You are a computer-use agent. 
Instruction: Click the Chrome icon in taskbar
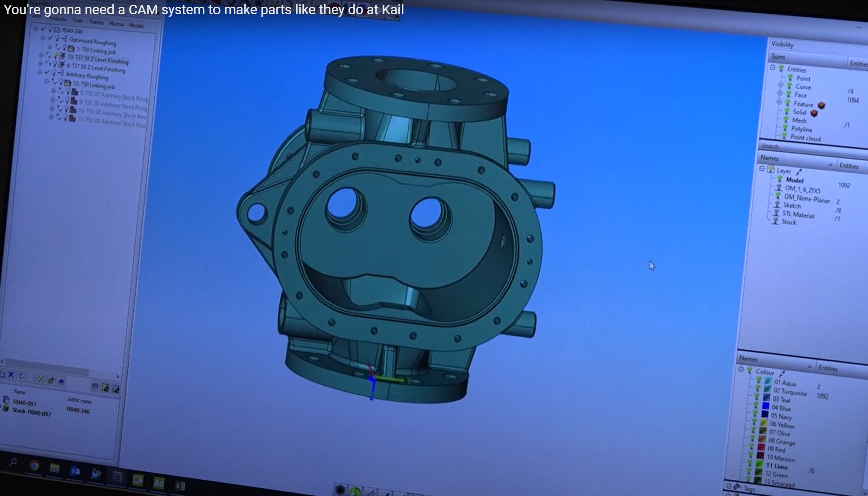34,465
